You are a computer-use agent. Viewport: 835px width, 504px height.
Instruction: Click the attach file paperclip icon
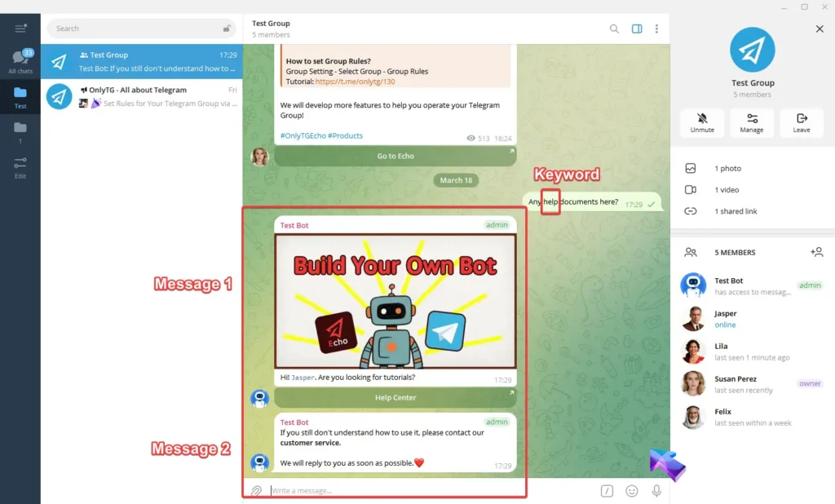tap(256, 491)
